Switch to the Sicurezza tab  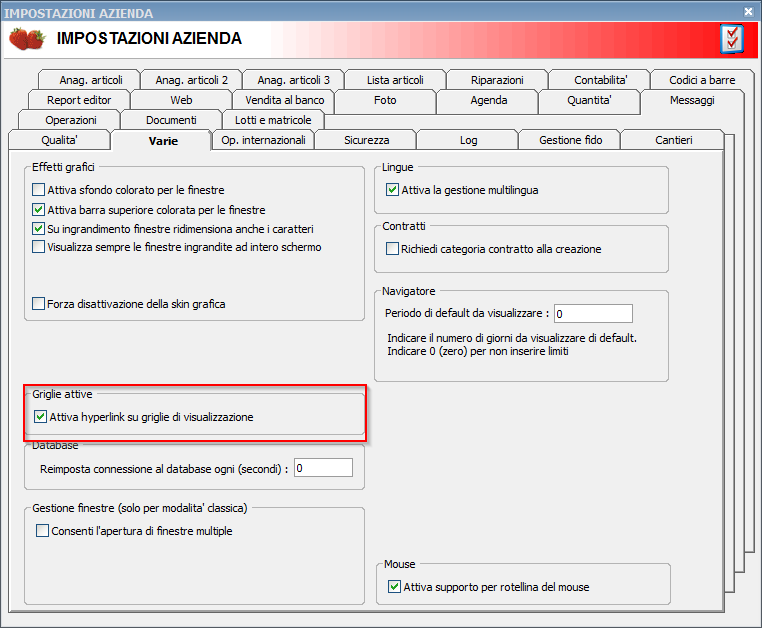pos(366,140)
